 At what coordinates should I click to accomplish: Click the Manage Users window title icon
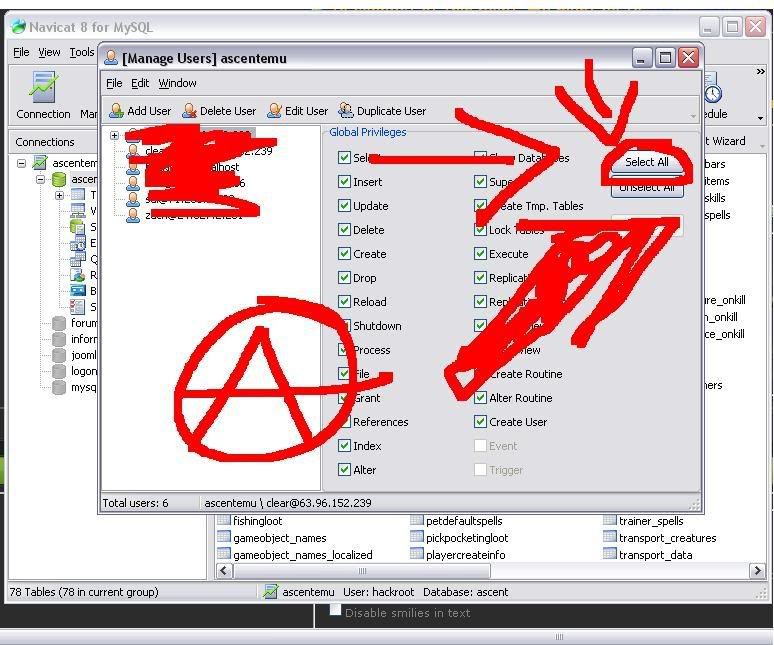click(x=112, y=58)
